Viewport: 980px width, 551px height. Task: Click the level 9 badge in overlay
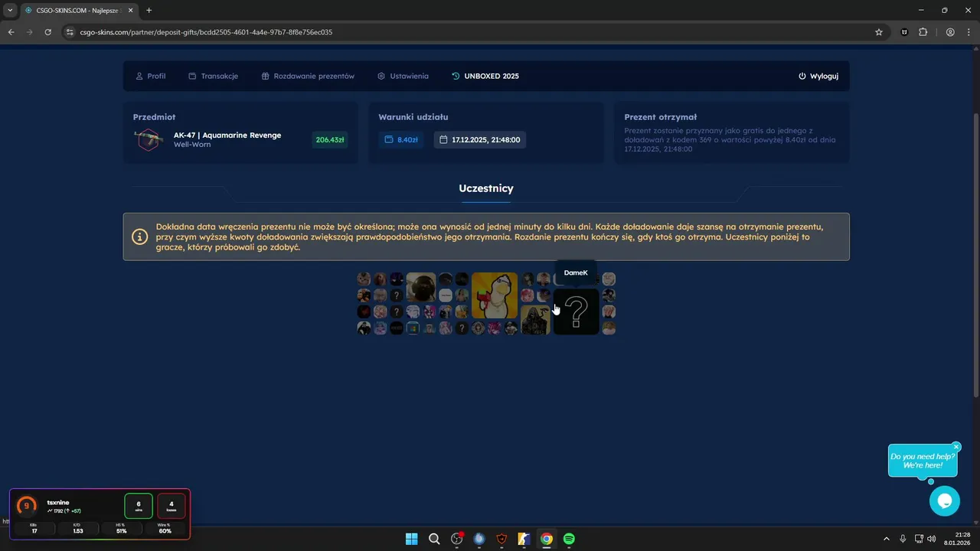pos(27,506)
